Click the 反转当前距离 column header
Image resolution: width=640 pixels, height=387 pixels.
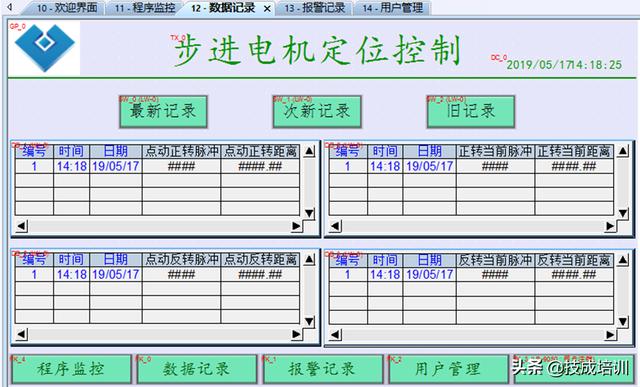pos(574,260)
